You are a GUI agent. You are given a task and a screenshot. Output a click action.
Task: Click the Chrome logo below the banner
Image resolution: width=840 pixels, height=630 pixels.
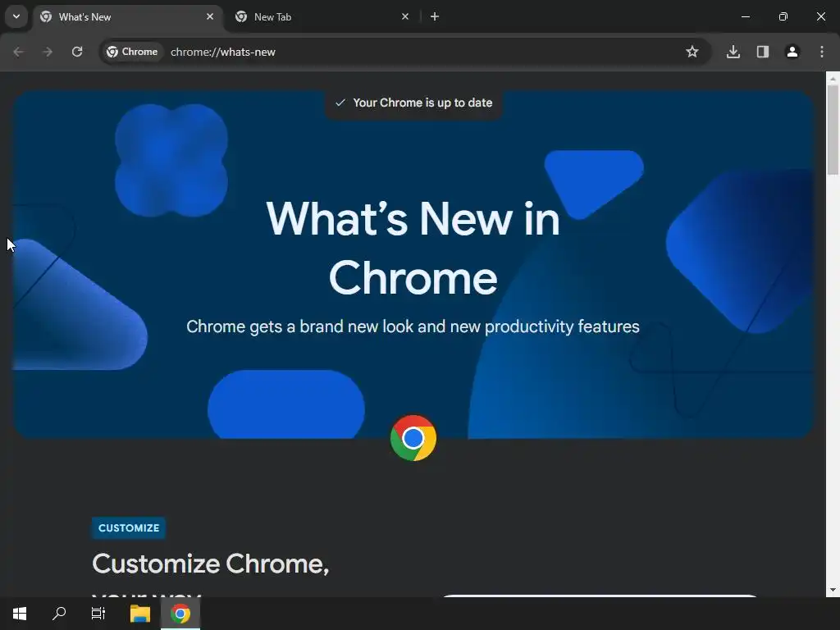coord(413,438)
